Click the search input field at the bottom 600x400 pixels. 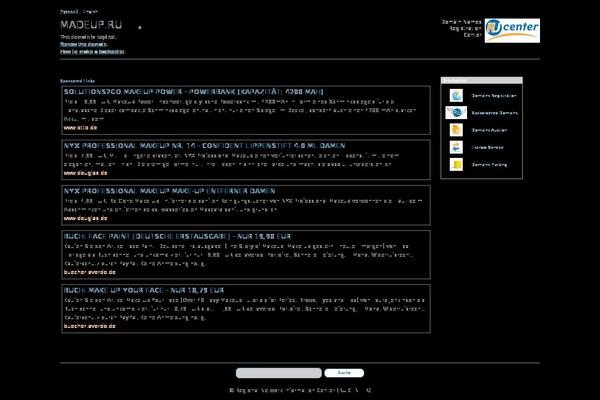click(x=279, y=373)
